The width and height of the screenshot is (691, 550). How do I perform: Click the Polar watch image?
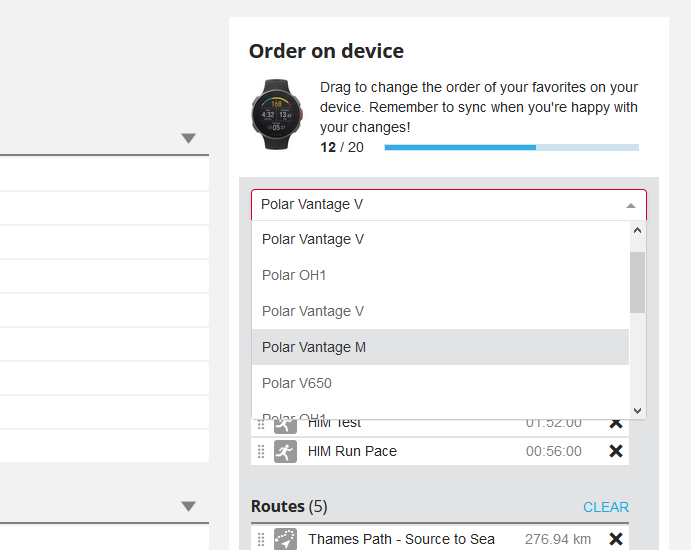(280, 114)
